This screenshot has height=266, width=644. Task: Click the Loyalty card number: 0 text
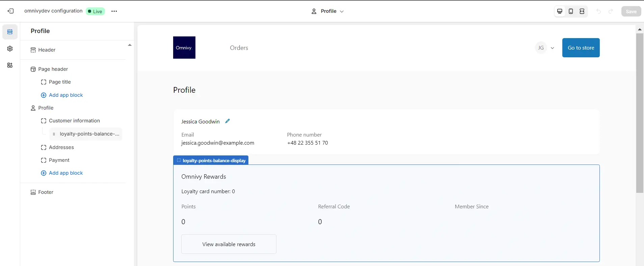coord(208,191)
